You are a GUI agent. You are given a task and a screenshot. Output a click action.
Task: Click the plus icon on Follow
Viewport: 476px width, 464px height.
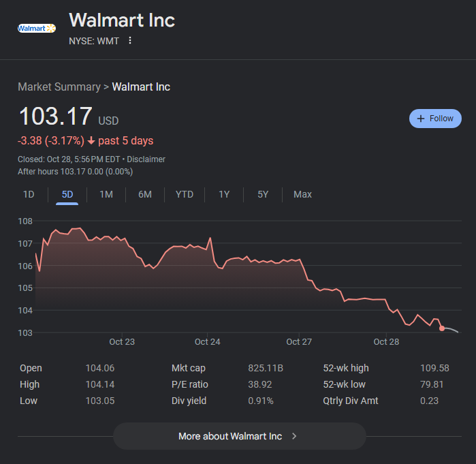420,119
